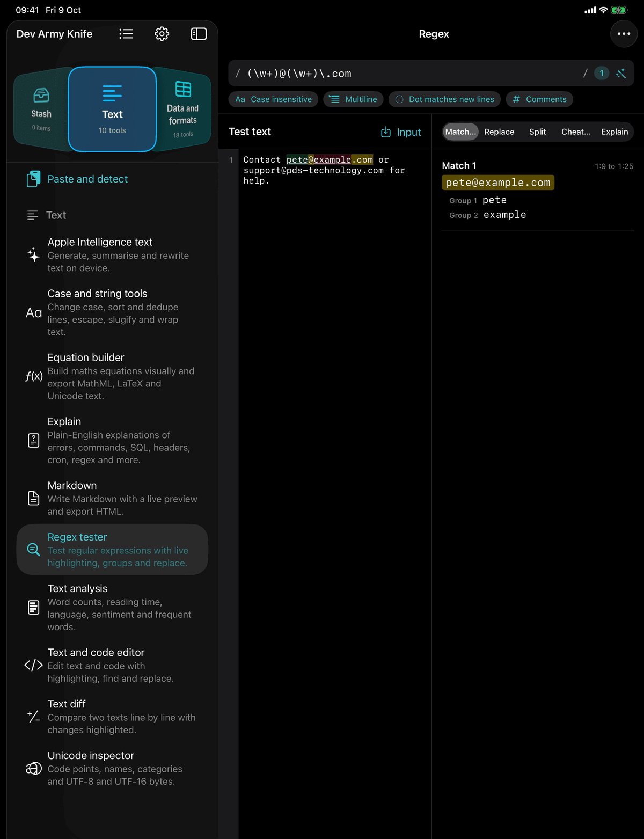Click the match count badge showing 1
The image size is (644, 839).
[x=602, y=74]
